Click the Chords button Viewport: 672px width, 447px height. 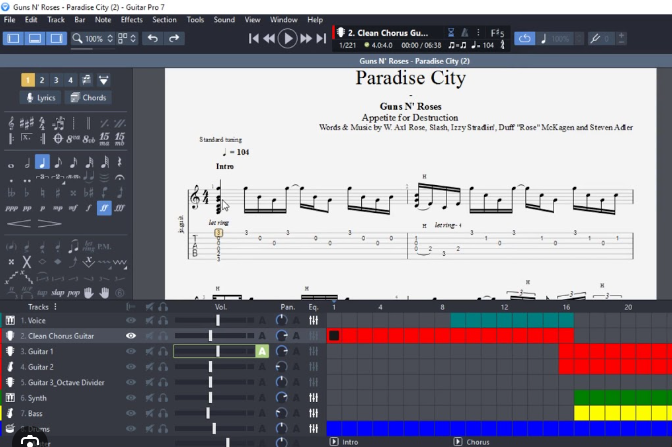point(88,98)
